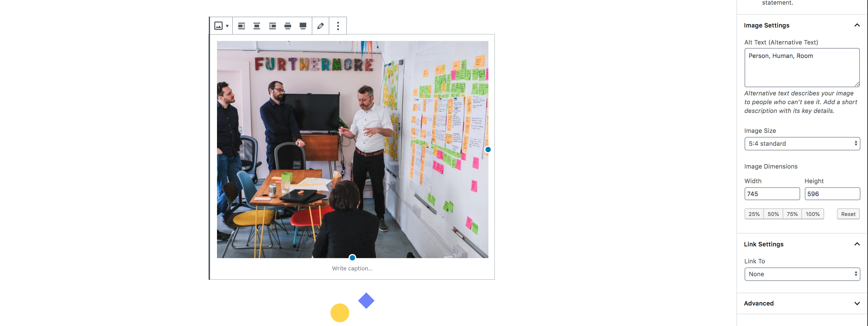Open the Link To dropdown
Screen dimensions: 868x326
(x=802, y=274)
